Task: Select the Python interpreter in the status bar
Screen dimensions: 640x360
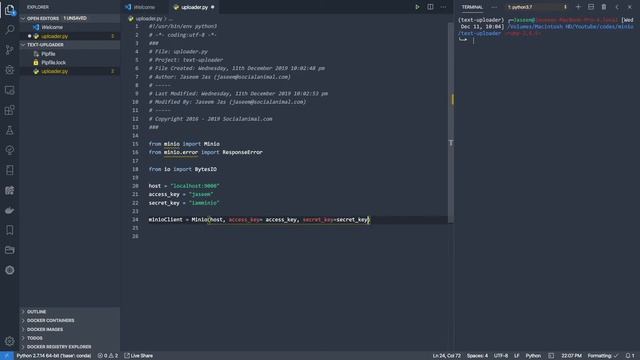Action: pos(54,356)
